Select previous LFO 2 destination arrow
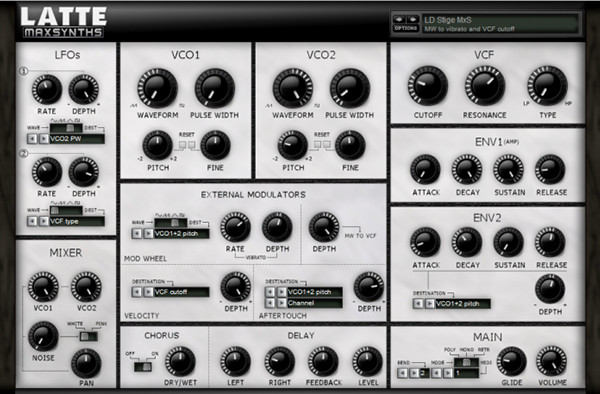Viewport: 600px width, 394px height. coord(33,221)
